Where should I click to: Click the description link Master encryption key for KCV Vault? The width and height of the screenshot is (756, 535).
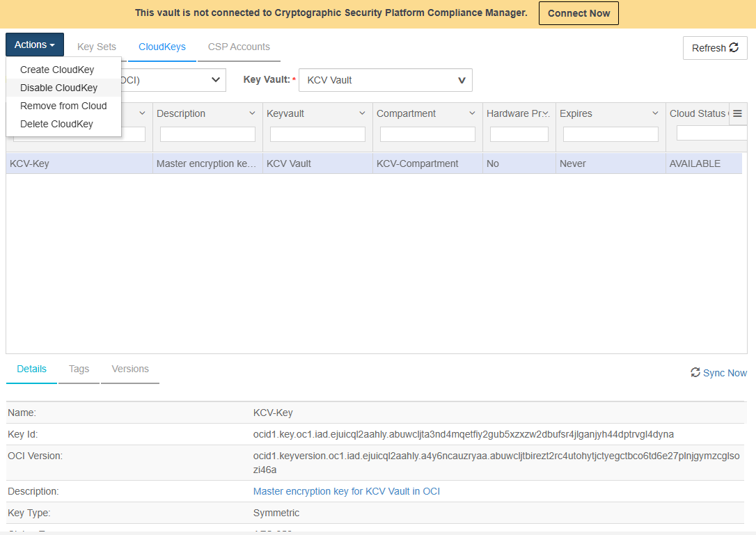pyautogui.click(x=346, y=491)
